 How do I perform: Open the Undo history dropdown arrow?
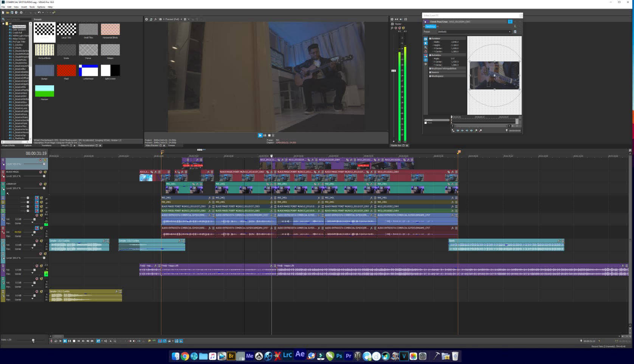point(43,12)
